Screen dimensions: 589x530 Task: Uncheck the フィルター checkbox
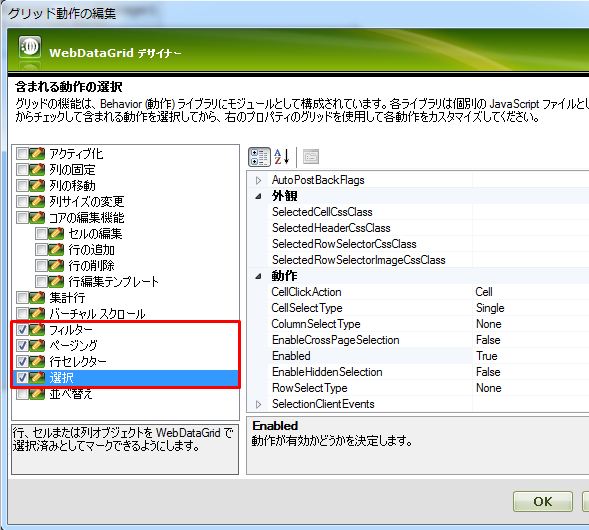coord(22,329)
